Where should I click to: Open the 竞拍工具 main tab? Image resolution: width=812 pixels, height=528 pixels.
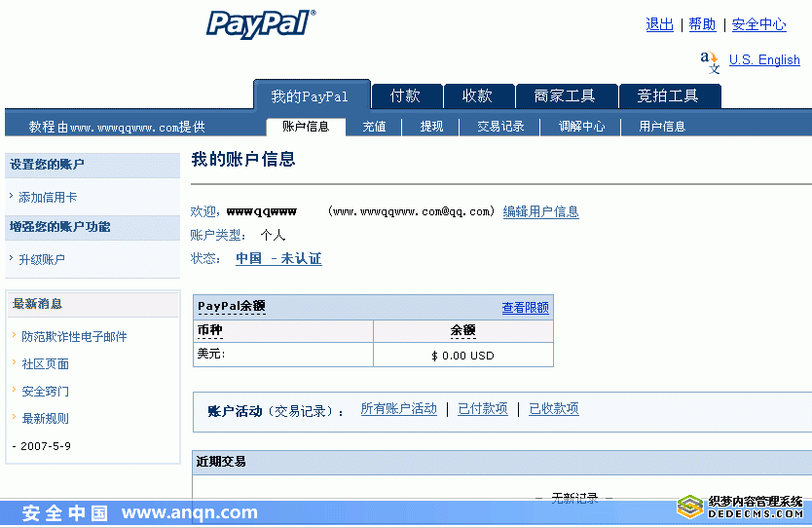coord(670,95)
